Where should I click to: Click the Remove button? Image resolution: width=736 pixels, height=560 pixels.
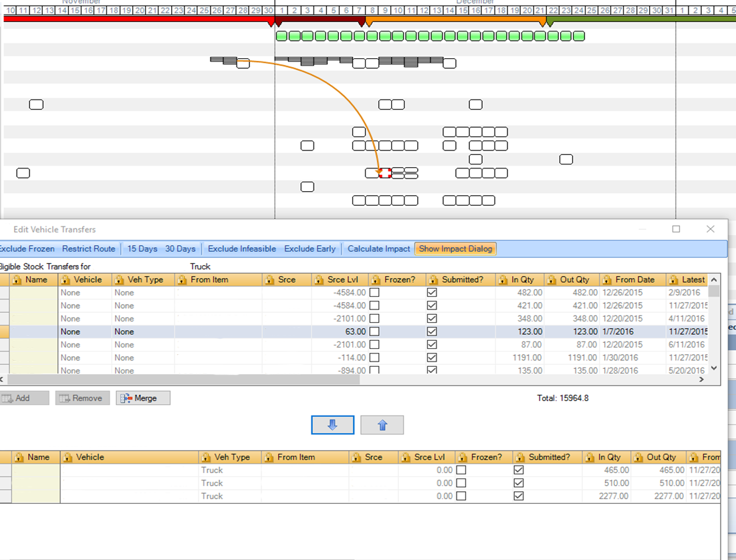(x=82, y=398)
